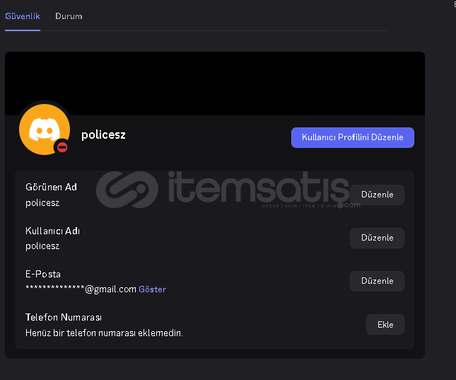Select the policesz value under Kullanıcı Adı
The image size is (456, 380).
click(42, 246)
